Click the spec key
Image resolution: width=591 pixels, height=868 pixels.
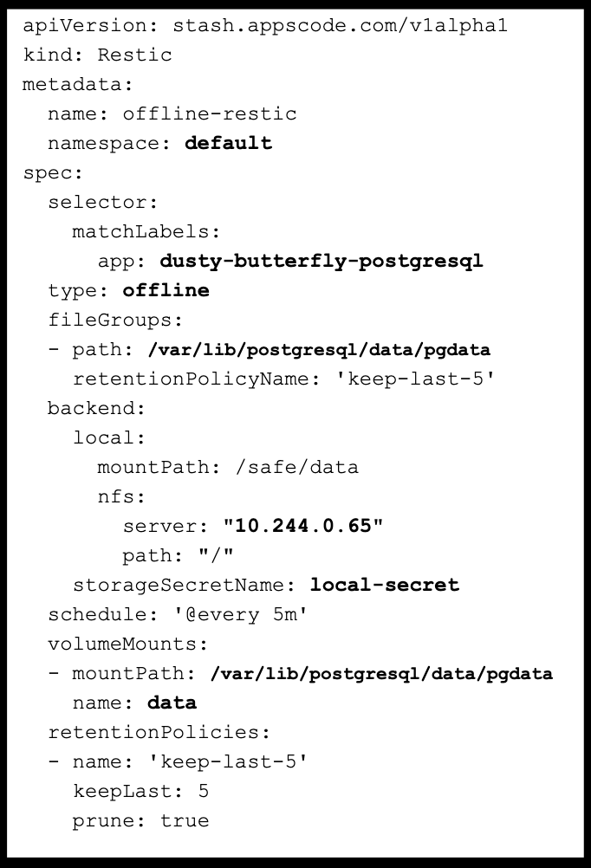[53, 173]
